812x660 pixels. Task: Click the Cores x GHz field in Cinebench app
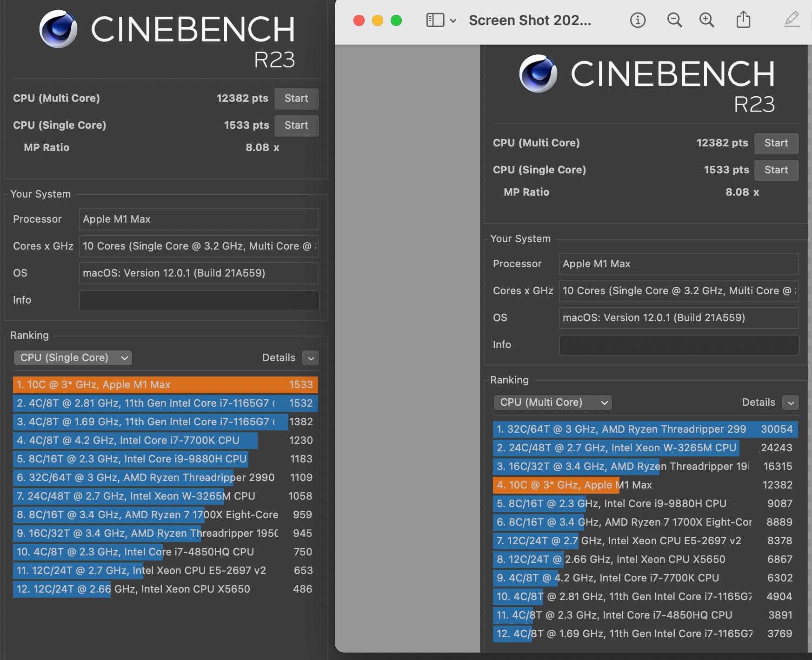[199, 246]
